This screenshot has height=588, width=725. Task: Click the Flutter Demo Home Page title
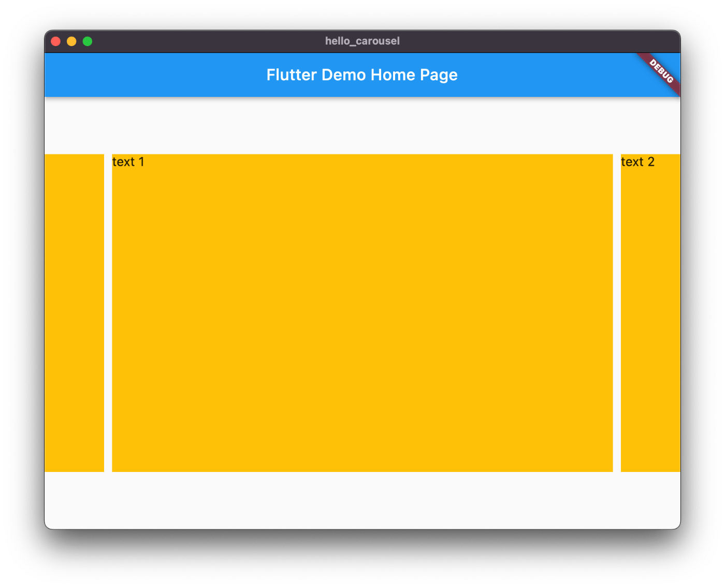(x=362, y=75)
